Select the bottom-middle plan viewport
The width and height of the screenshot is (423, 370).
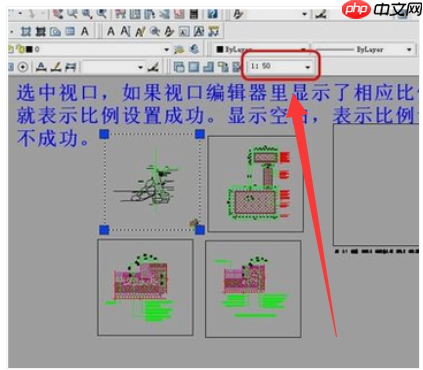(x=253, y=289)
